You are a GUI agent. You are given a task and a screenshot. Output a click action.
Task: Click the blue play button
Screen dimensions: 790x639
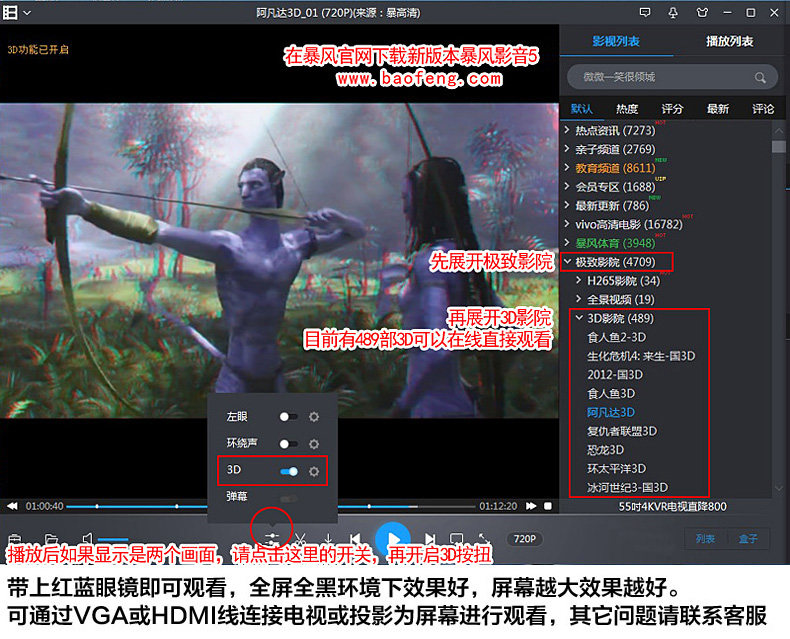[x=393, y=537]
